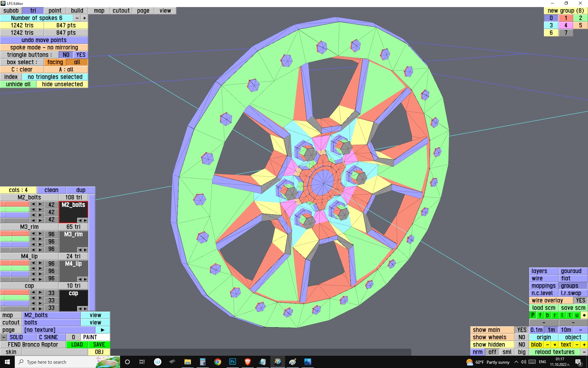This screenshot has height=368, width=588.
Task: Click the black dot view button
Action: (584, 315)
